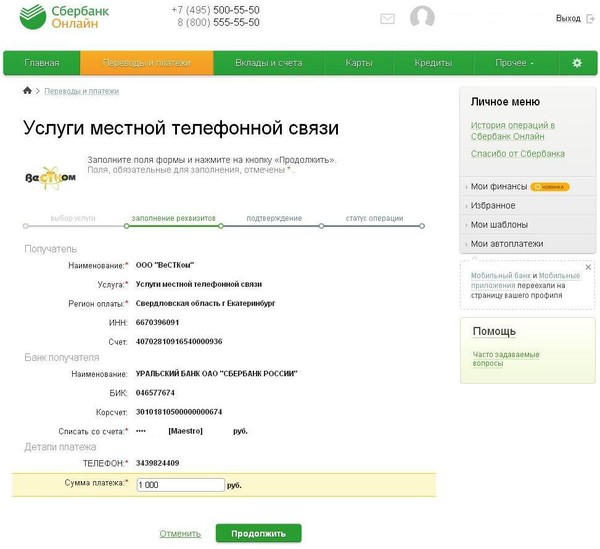
Task: Click the user avatar picture
Action: 422,17
